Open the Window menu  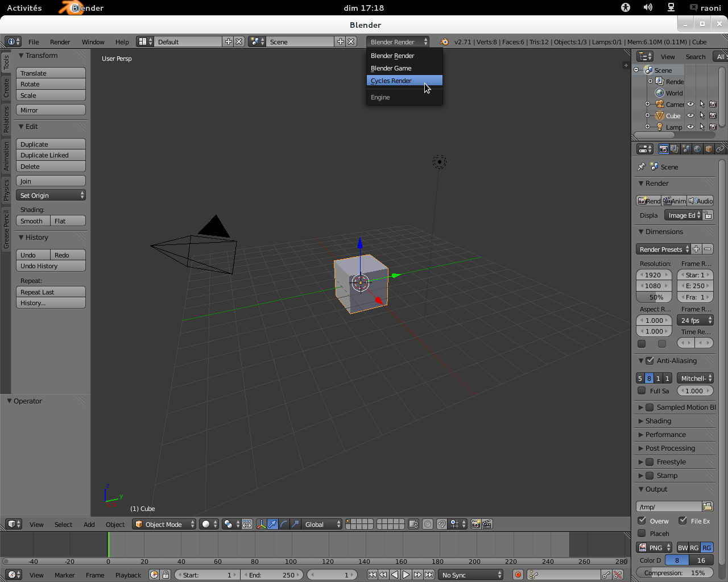(x=93, y=42)
